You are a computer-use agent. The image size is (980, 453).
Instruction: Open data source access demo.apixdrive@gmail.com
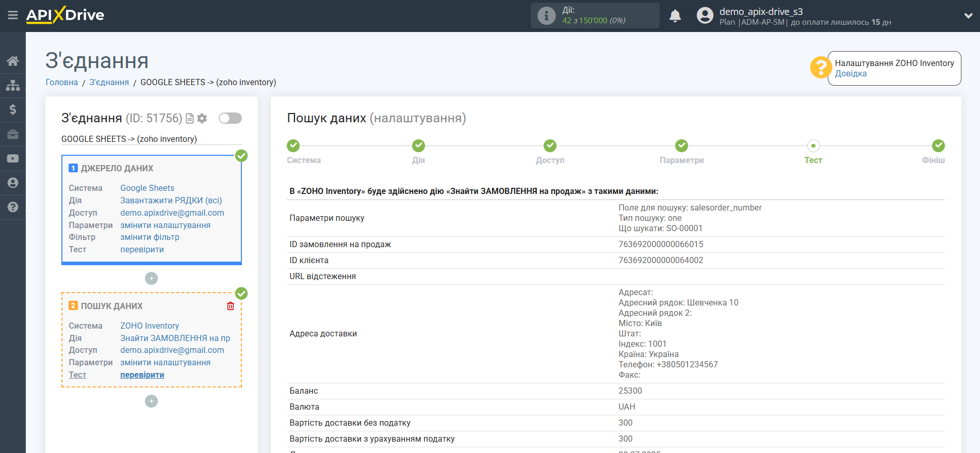coord(172,213)
